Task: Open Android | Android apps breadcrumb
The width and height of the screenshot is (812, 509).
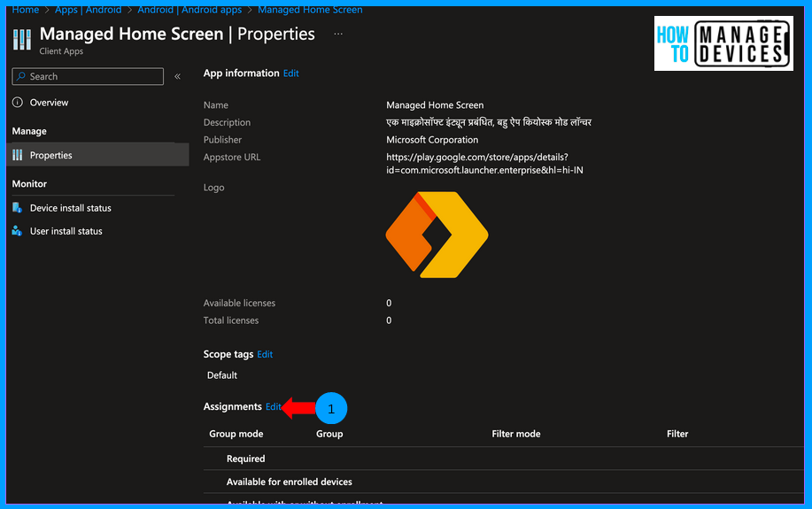Action: 189,10
